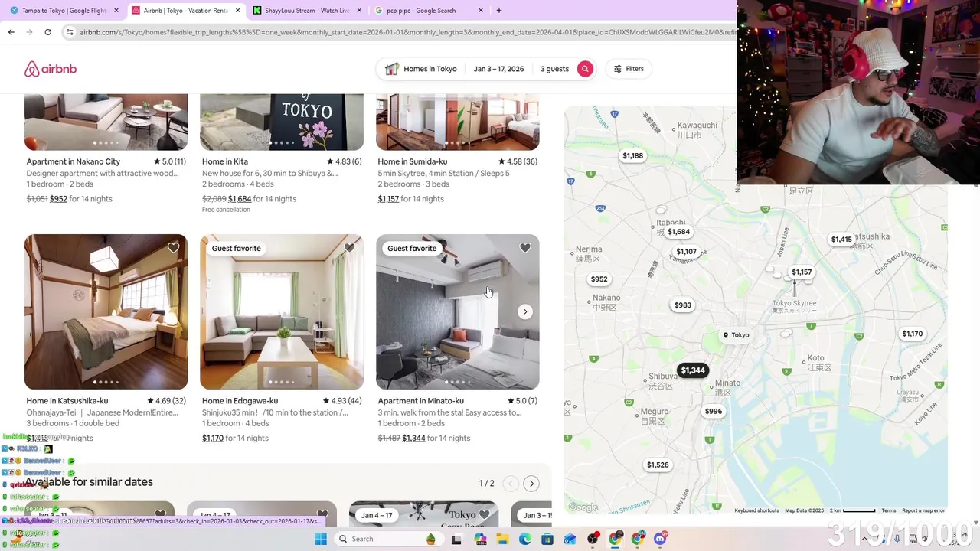The height and width of the screenshot is (551, 980).
Task: Select the highlighted $1,344 map marker
Action: click(693, 370)
